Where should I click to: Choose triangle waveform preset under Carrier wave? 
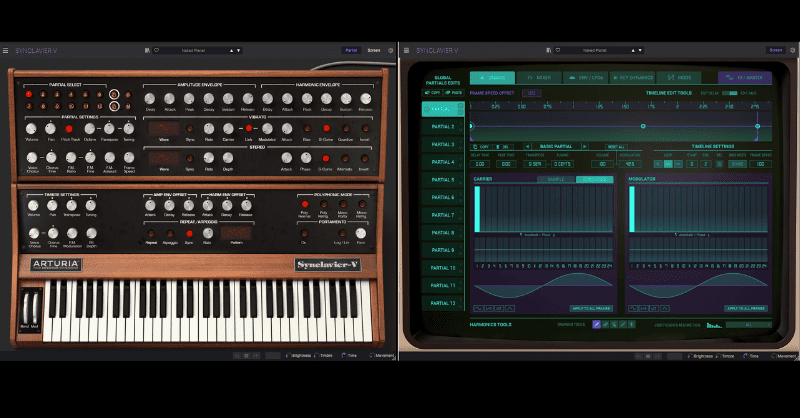[510, 308]
